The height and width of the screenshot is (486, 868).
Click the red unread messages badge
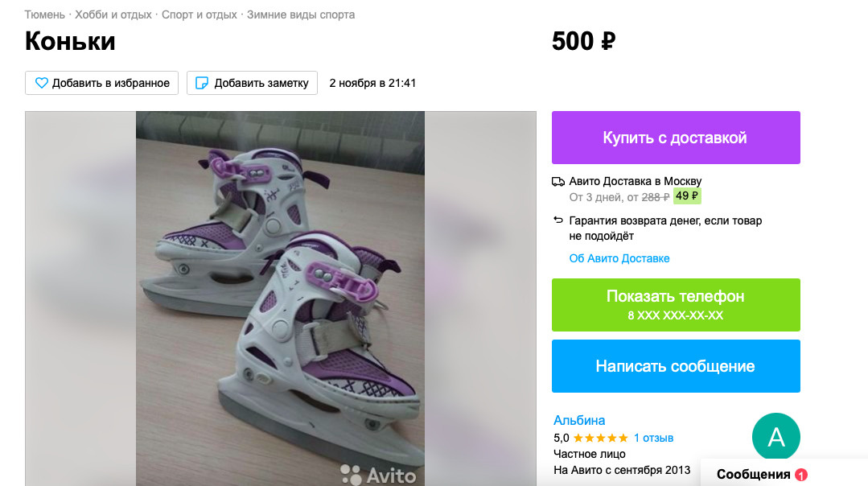point(800,475)
